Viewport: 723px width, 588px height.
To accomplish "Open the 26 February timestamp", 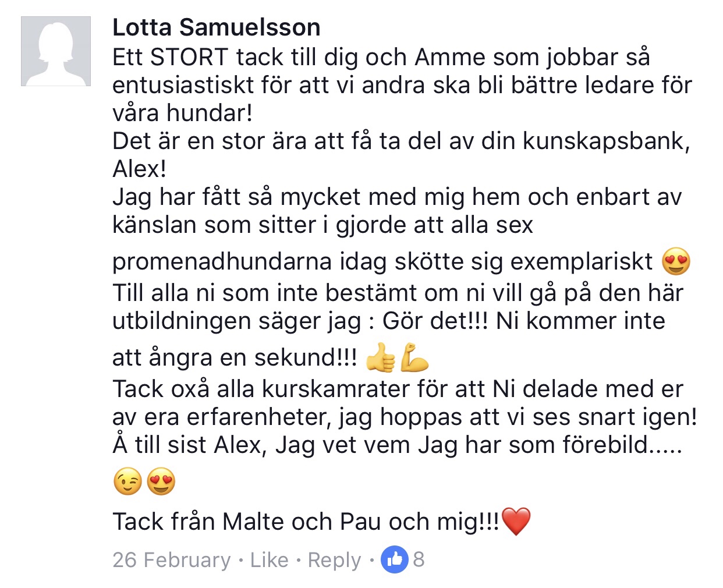I will click(172, 560).
